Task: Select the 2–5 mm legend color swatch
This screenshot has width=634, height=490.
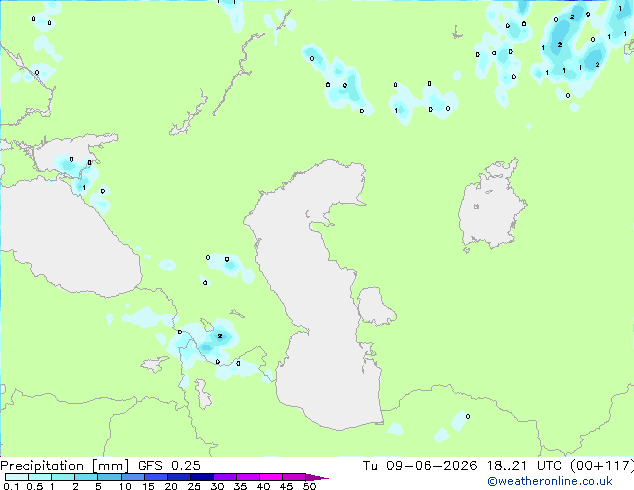Action: click(86, 477)
